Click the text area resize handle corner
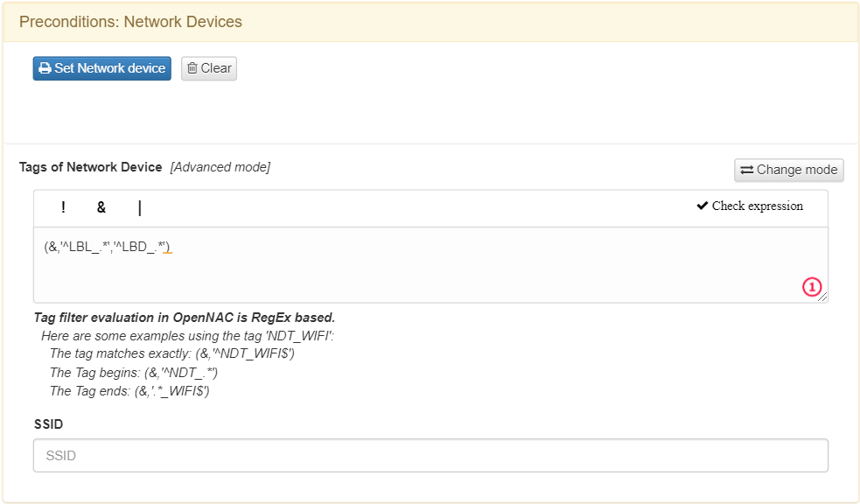Viewport: 860px width, 504px height. tap(823, 297)
